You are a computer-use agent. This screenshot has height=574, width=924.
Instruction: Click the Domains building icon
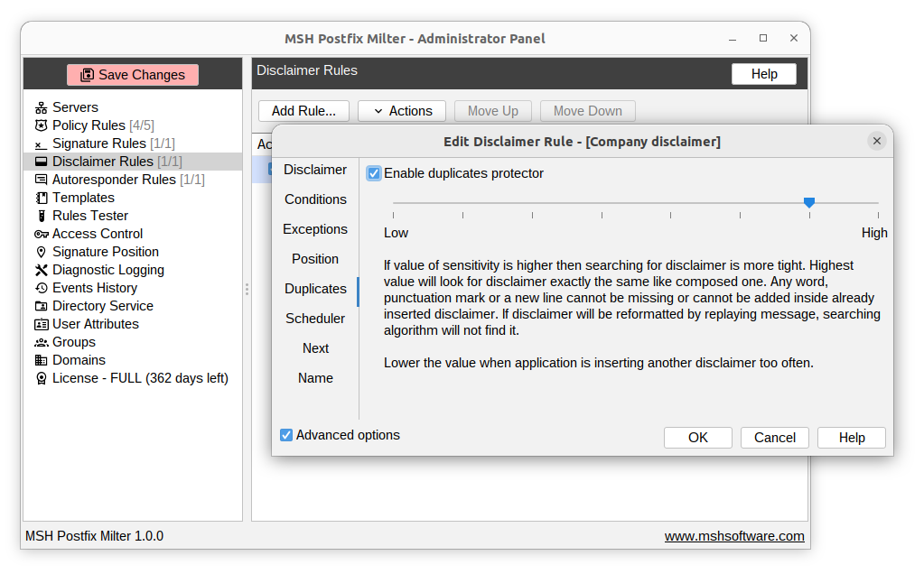click(x=41, y=360)
